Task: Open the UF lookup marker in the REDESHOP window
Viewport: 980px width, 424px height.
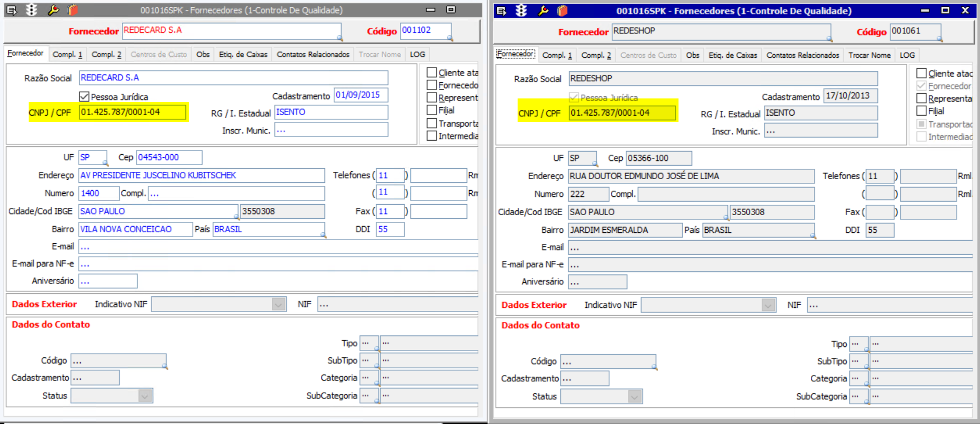Action: (x=595, y=164)
